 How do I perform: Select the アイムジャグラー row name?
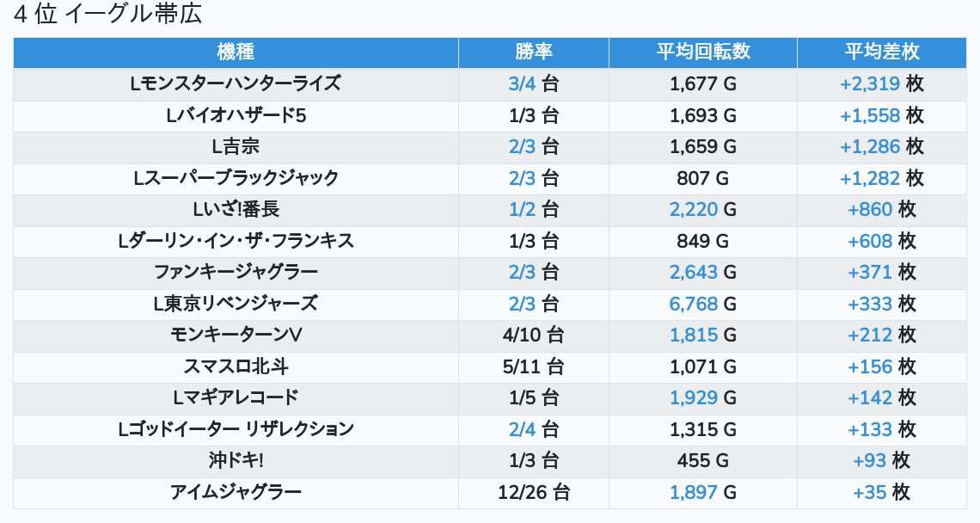(236, 492)
